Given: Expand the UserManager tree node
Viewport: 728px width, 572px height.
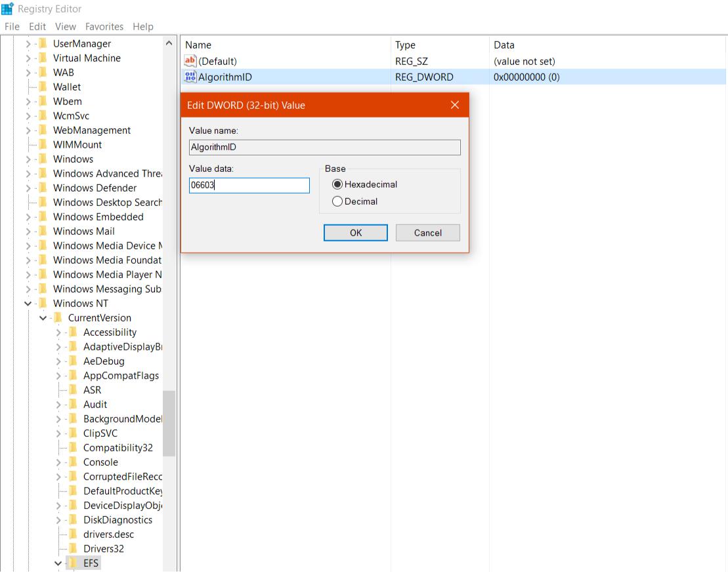Looking at the screenshot, I should tap(28, 44).
